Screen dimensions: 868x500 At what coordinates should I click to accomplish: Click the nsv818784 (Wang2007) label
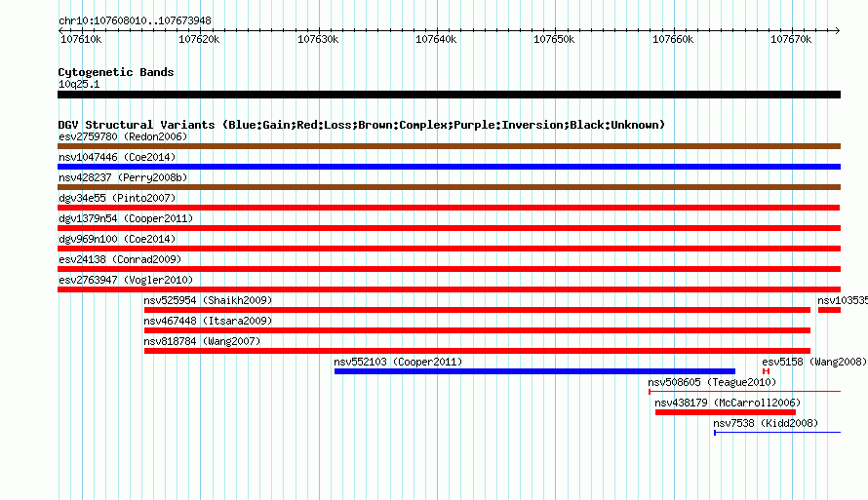202,341
